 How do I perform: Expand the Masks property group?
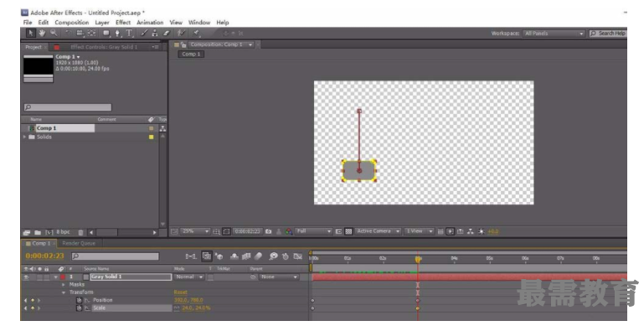click(x=64, y=284)
